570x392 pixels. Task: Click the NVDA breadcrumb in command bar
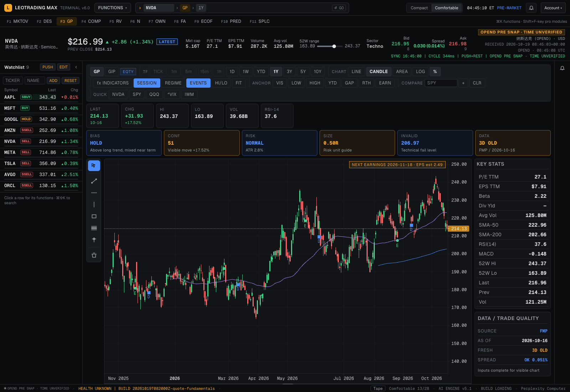(x=158, y=8)
